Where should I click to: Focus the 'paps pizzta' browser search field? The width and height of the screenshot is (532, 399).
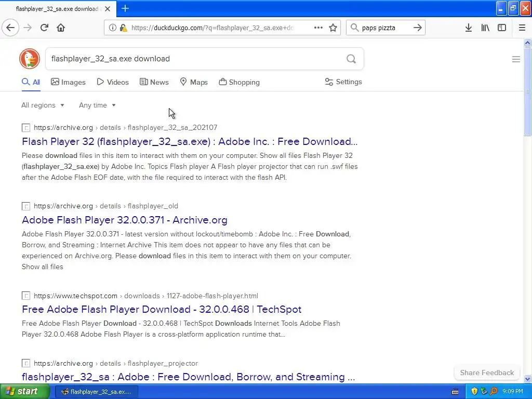tap(385, 28)
